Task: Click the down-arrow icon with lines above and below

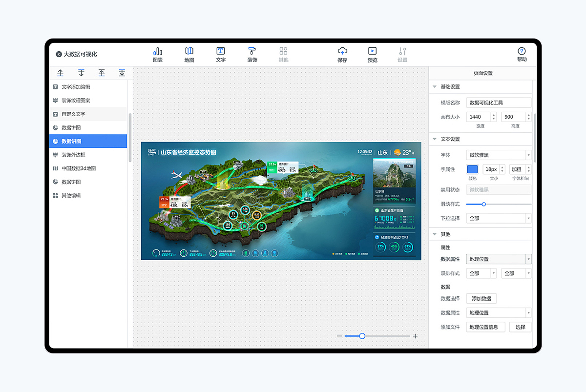Action: click(x=122, y=73)
